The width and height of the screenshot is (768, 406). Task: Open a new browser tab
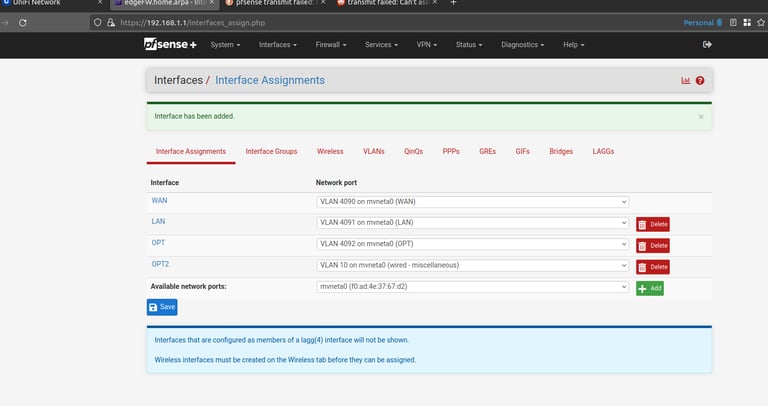tap(453, 3)
